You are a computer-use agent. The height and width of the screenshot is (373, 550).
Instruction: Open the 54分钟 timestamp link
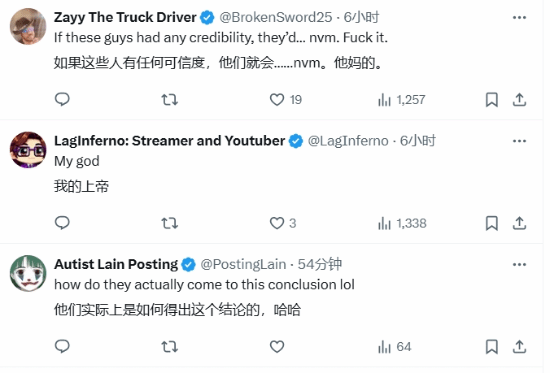point(320,264)
